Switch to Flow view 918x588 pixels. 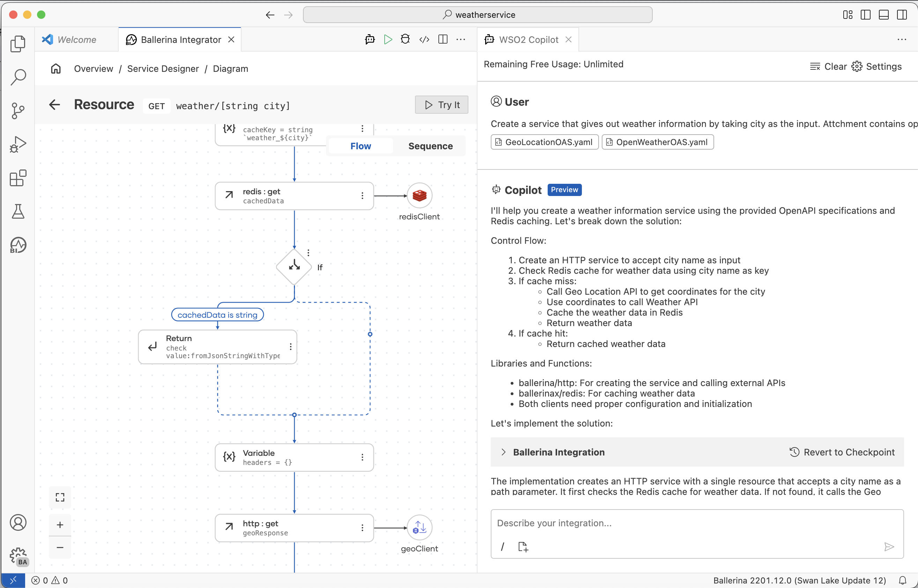[x=361, y=146]
